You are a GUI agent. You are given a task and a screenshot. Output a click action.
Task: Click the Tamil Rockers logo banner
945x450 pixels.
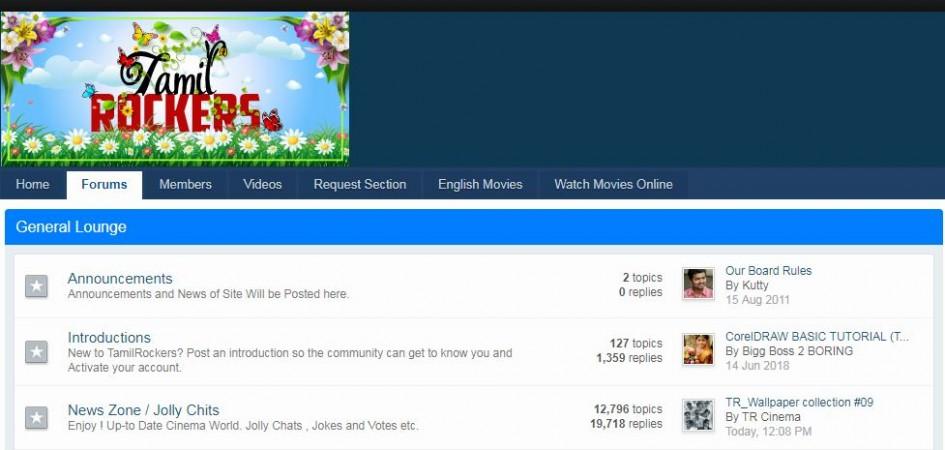tap(175, 89)
